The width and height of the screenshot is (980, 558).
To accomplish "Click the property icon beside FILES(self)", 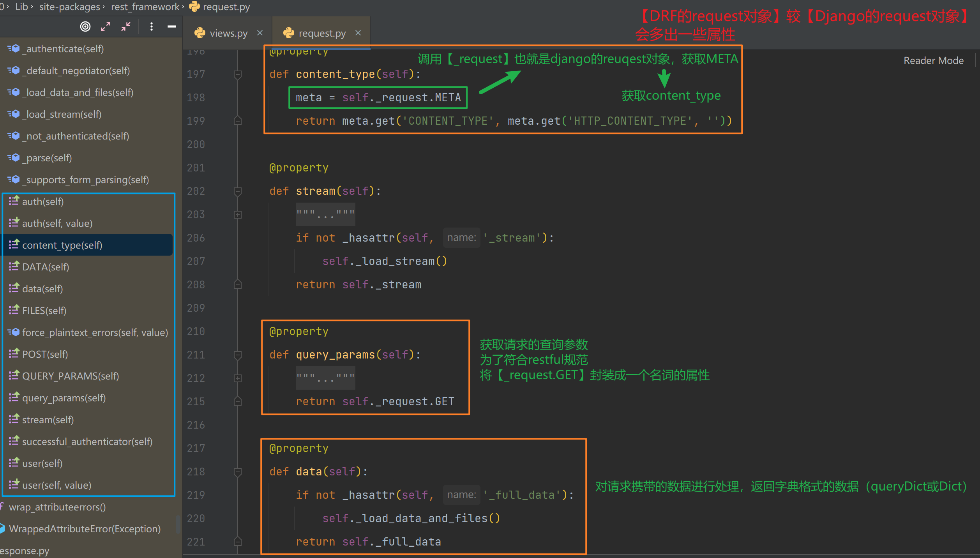I will 14,310.
